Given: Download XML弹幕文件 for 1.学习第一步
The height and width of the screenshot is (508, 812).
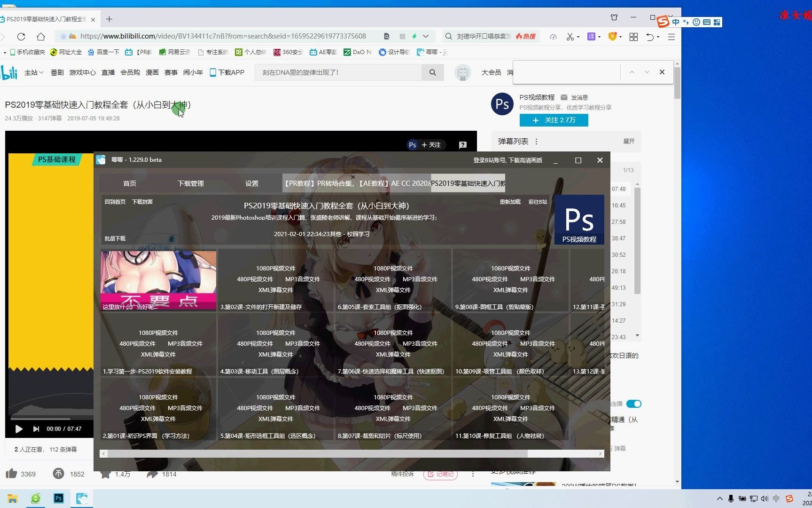Looking at the screenshot, I should (x=158, y=355).
